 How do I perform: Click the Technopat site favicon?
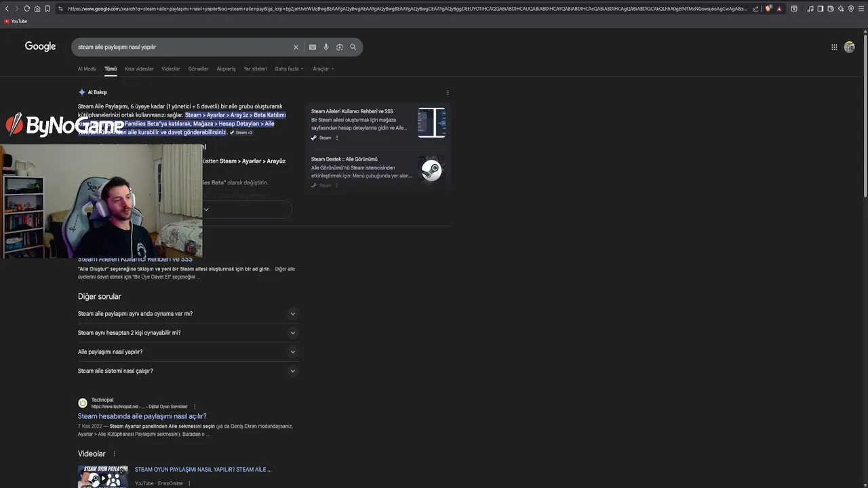[83, 403]
